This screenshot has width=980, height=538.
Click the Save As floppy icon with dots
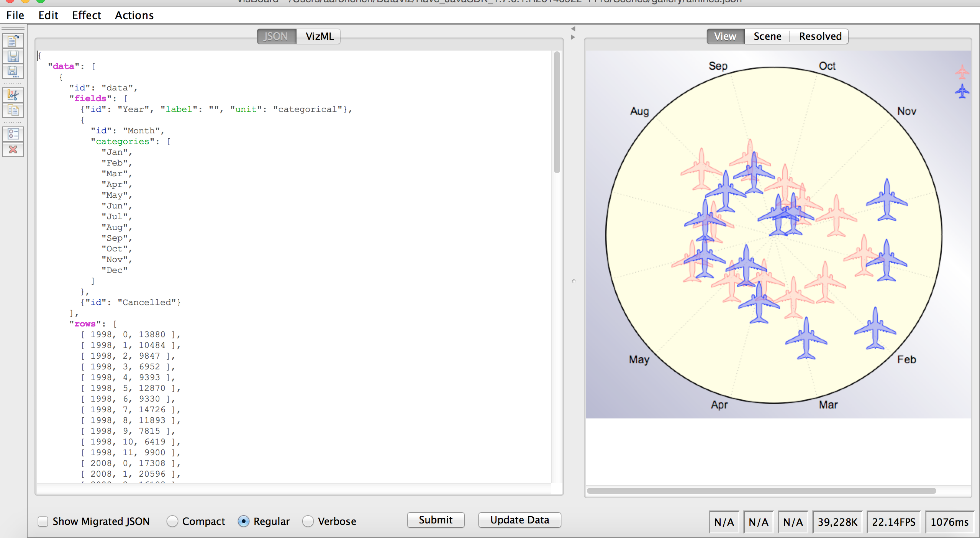pos(13,72)
